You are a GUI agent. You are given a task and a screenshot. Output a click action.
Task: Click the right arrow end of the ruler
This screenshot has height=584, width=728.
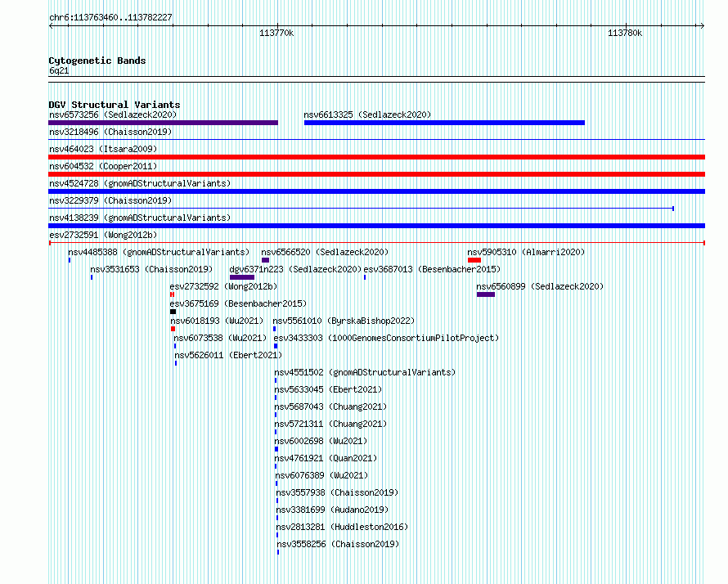point(702,25)
